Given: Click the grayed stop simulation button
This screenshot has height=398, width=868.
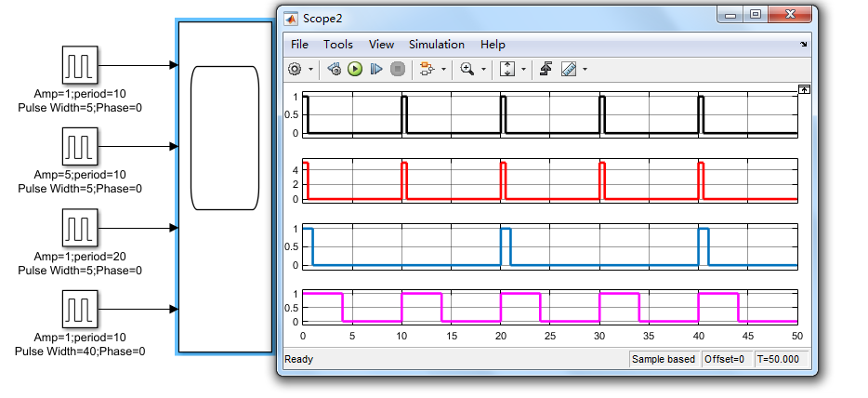Looking at the screenshot, I should (398, 69).
